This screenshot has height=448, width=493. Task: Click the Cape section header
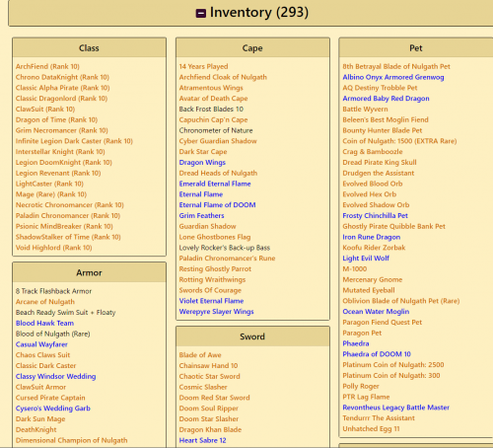coord(252,48)
